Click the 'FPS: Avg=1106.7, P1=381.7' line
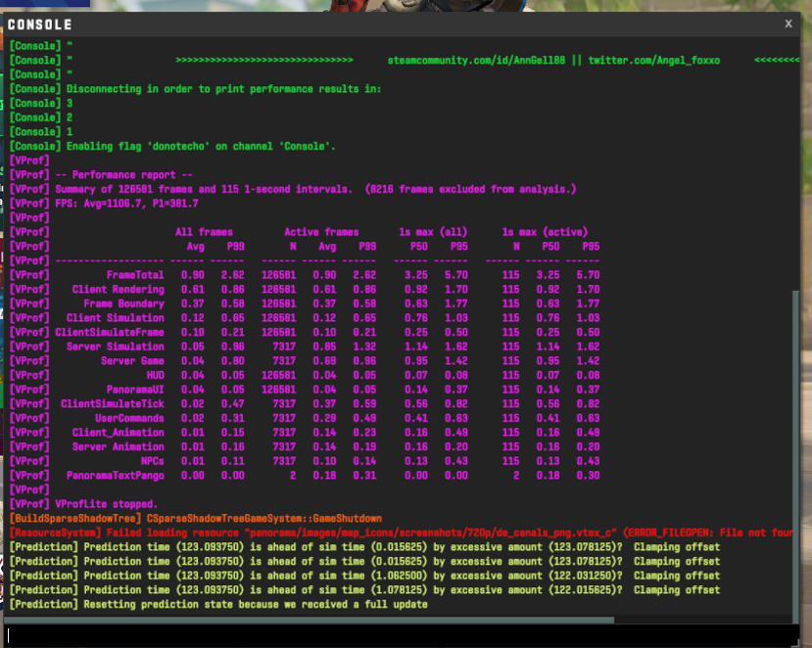The height and width of the screenshot is (648, 812). pos(104,204)
